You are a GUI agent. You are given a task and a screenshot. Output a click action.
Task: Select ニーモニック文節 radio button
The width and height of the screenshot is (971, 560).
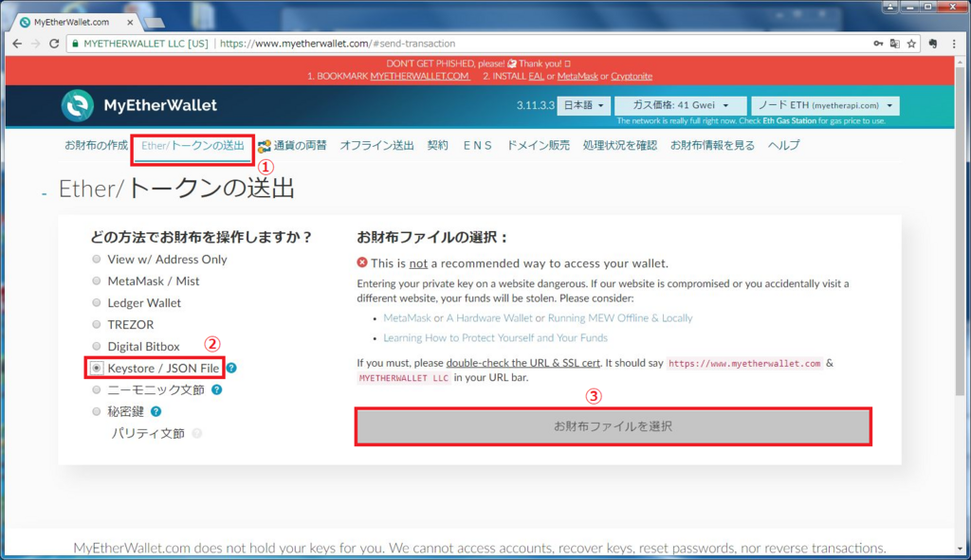[x=97, y=389]
